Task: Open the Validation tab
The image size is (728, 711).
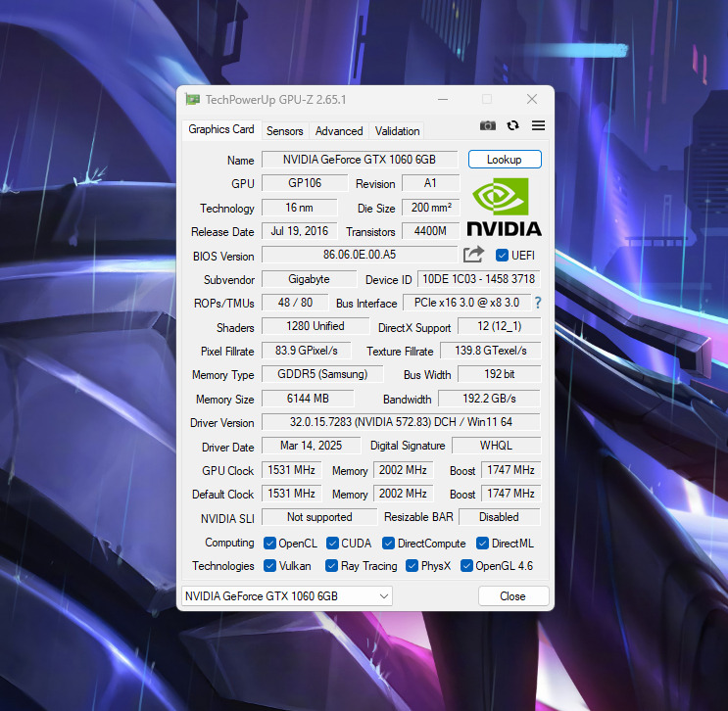Action: tap(397, 131)
